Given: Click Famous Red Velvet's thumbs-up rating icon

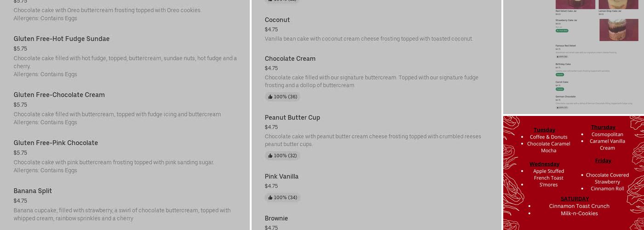Looking at the screenshot, I should coord(557,57).
